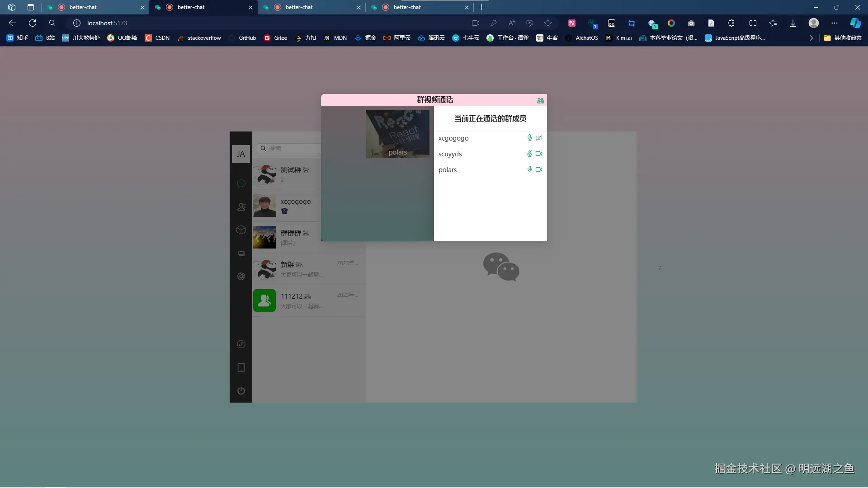Toggle xcgogogo's microphone icon

click(x=529, y=138)
